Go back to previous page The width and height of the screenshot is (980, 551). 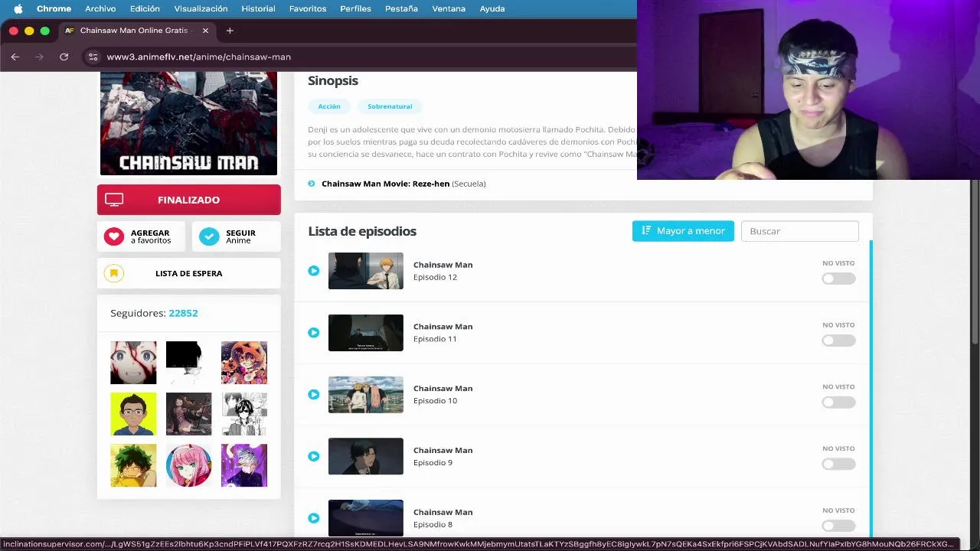15,57
